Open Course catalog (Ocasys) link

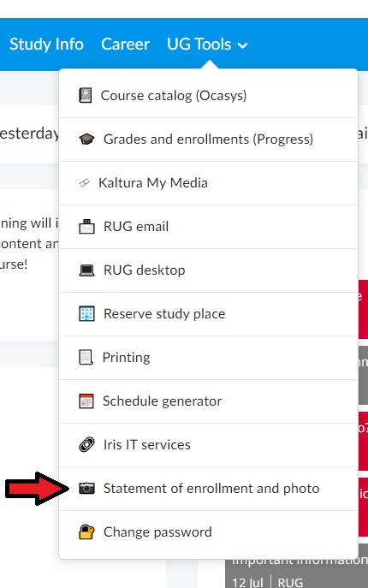(x=208, y=96)
